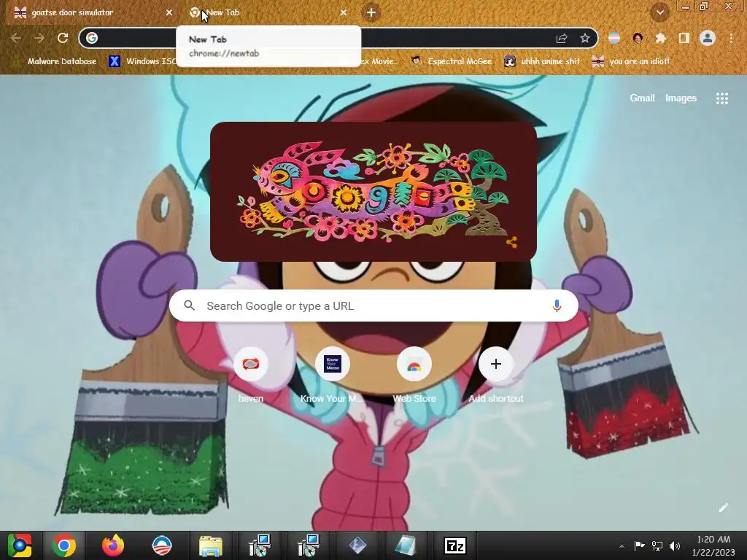
Task: Open the network status tray icon
Action: coord(657,545)
